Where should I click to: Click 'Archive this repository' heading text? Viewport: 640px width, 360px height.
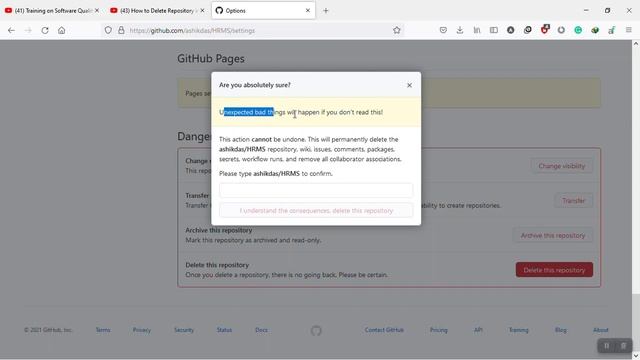[x=219, y=230]
